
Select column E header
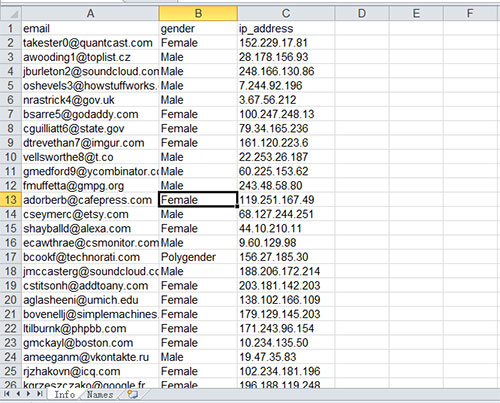coord(416,13)
